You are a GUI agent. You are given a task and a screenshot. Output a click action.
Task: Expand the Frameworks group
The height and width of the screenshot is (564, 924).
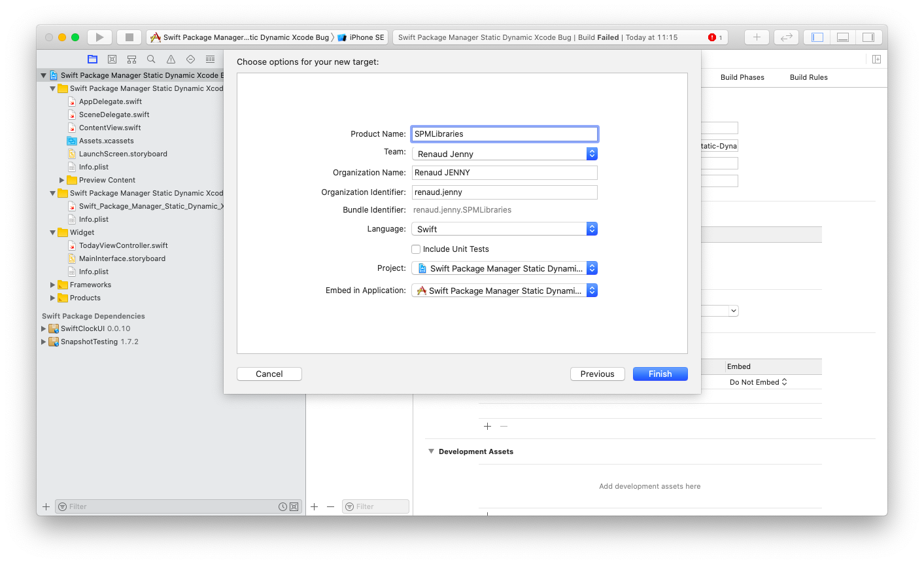[52, 285]
